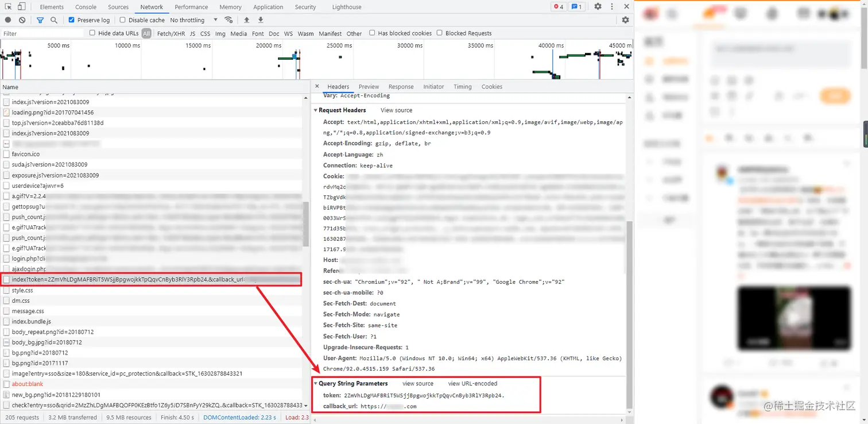Viewport: 868px width, 424px height.
Task: Click the Name column header
Action: pos(155,87)
